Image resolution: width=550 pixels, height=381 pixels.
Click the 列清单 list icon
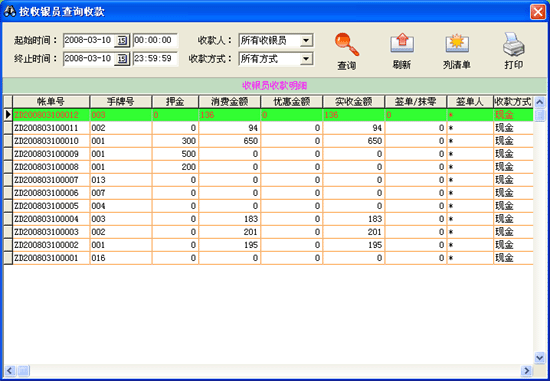pos(457,44)
